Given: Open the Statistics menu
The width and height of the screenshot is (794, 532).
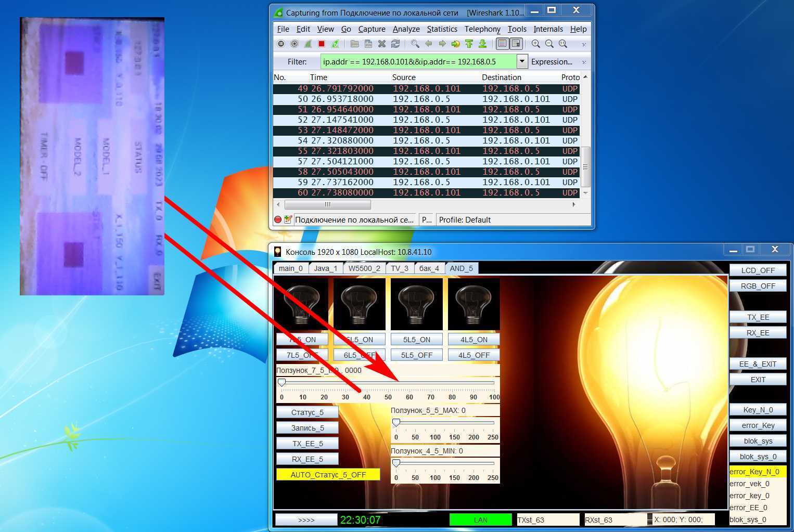Looking at the screenshot, I should pyautogui.click(x=442, y=29).
